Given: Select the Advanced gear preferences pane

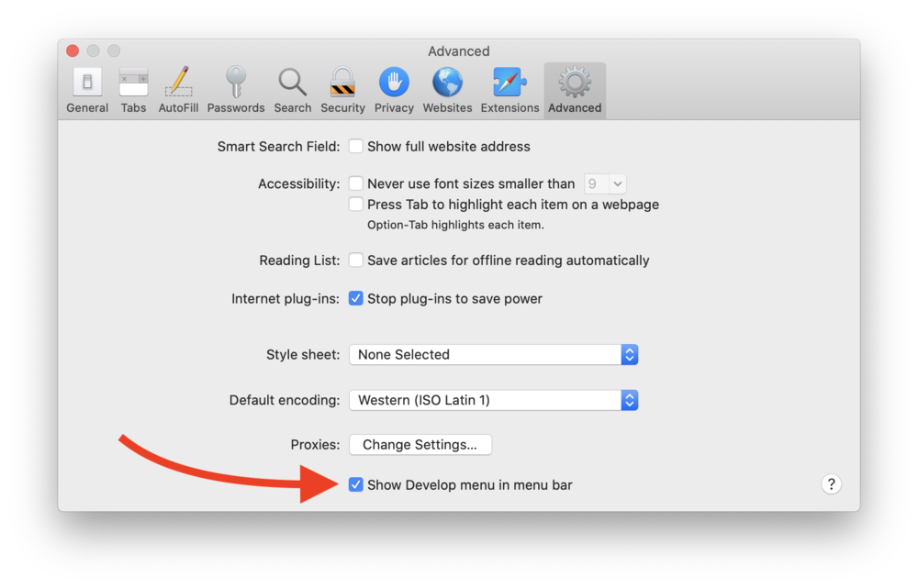Looking at the screenshot, I should pos(575,91).
